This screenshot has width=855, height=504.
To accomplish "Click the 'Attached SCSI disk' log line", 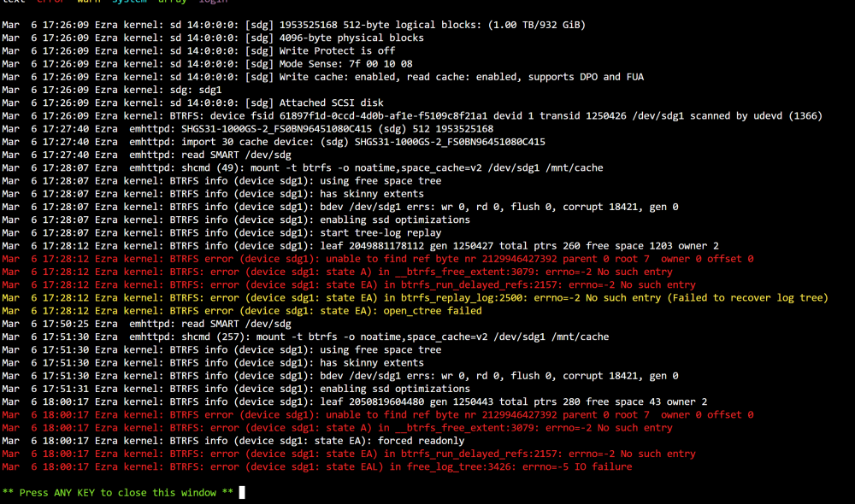I will (192, 103).
